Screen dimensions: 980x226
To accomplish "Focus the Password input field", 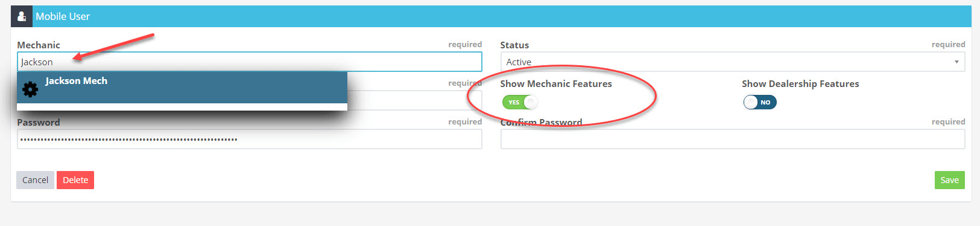I will pyautogui.click(x=250, y=139).
